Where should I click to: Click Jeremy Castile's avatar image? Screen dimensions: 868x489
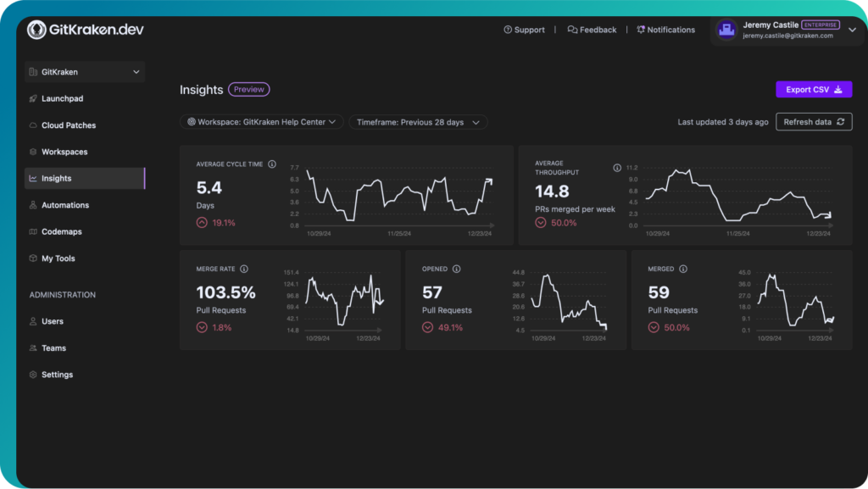coord(726,30)
